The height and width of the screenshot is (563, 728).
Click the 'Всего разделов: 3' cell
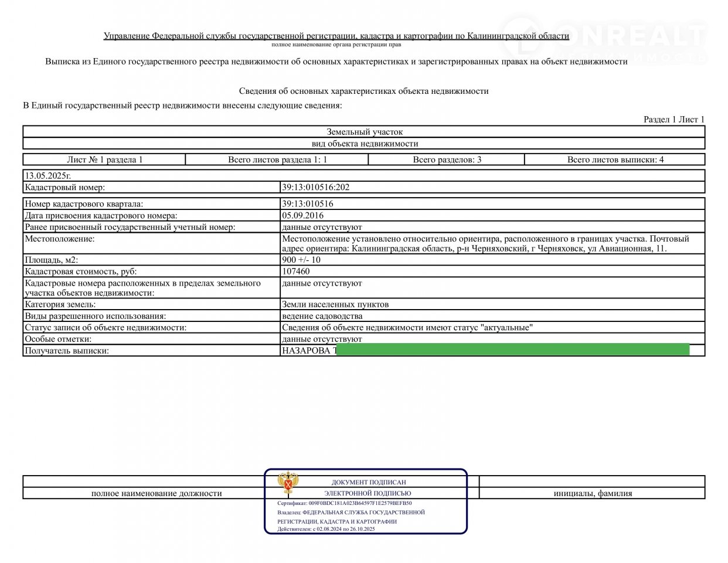[x=447, y=160]
